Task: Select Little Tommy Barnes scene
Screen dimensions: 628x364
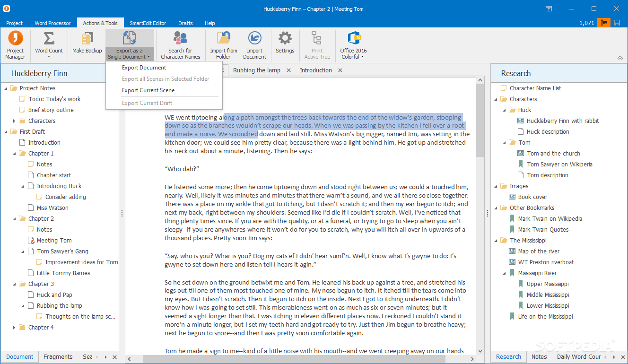Action: (63, 273)
